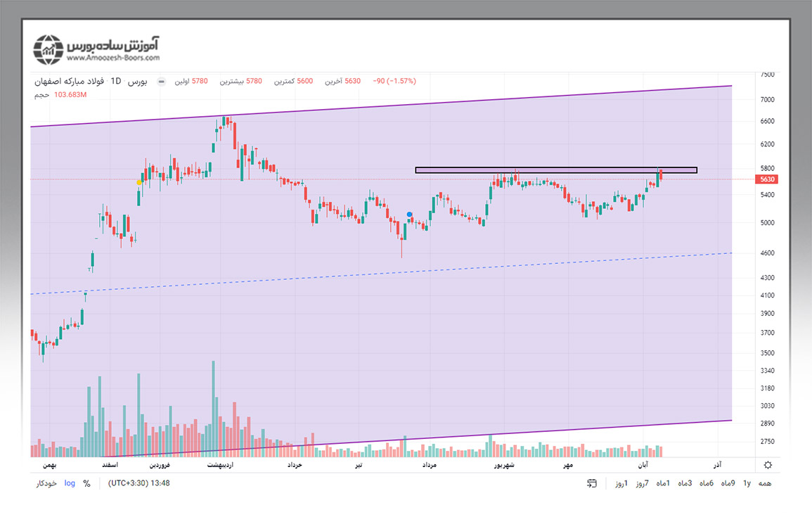Select the 1روز time range
Image resolution: width=812 pixels, height=522 pixels.
(x=621, y=483)
